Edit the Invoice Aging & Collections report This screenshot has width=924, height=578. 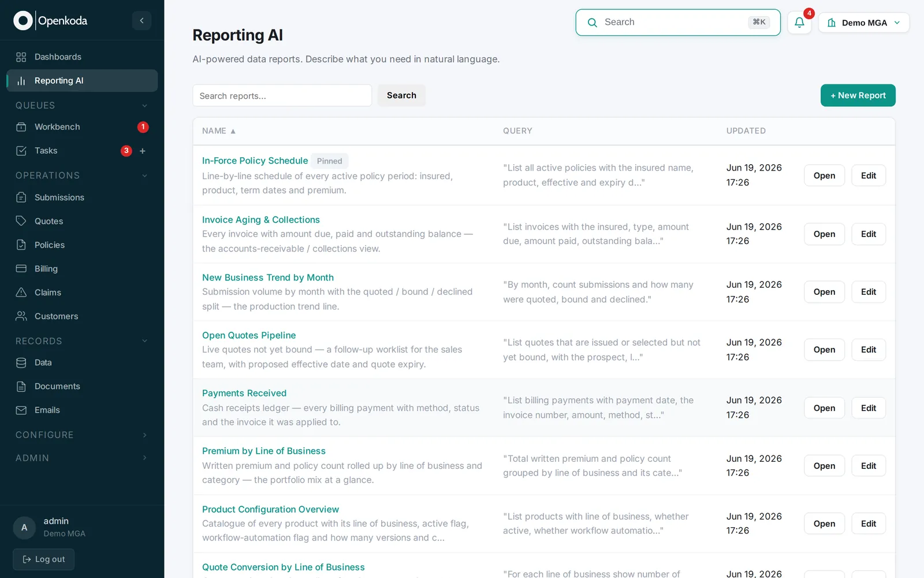(868, 234)
